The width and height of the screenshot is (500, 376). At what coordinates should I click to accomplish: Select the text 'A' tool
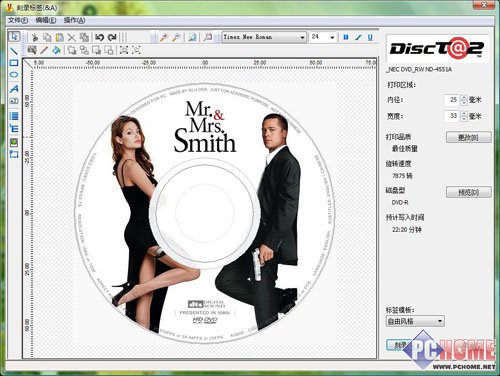[x=14, y=89]
